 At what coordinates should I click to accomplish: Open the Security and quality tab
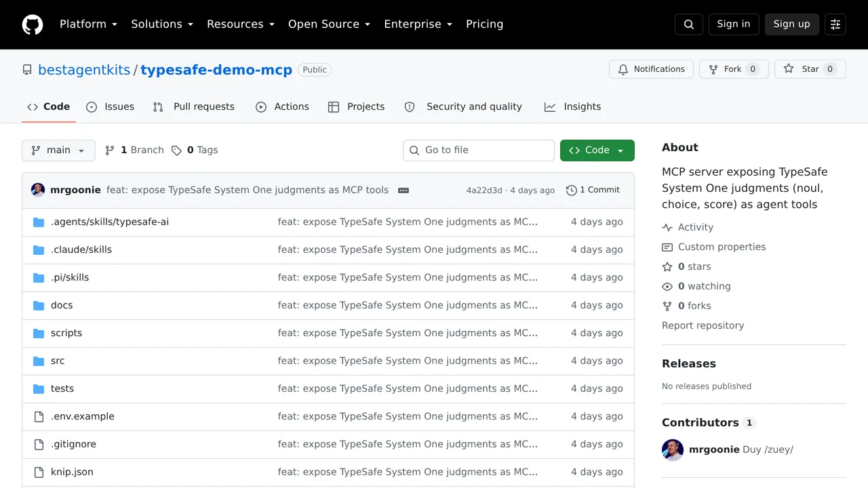463,107
